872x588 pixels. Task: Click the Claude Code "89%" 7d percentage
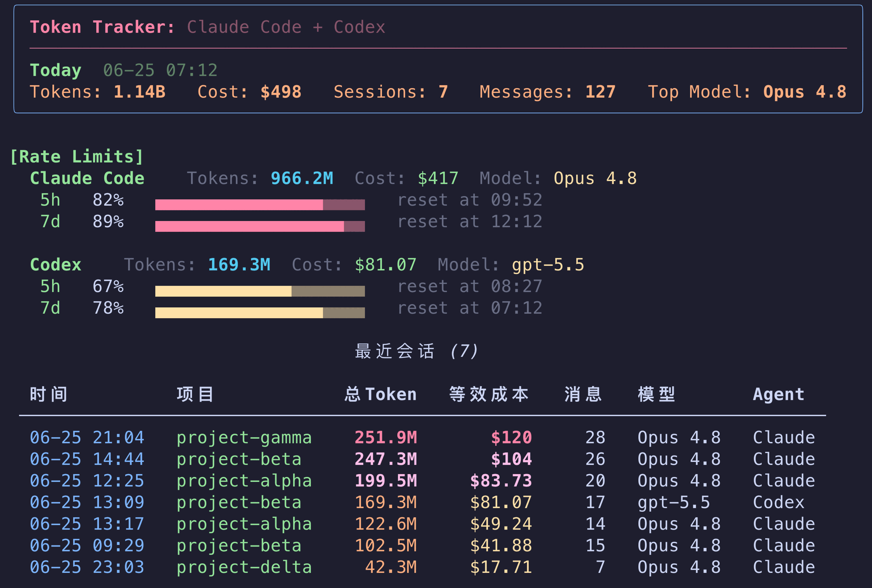pos(108,221)
